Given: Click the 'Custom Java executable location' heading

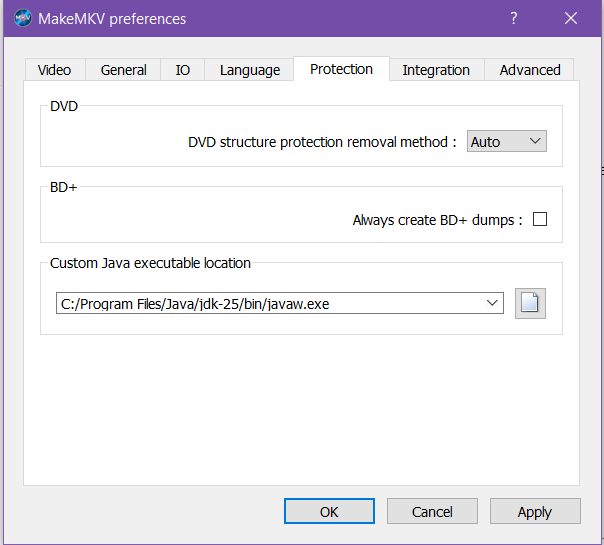Looking at the screenshot, I should [x=150, y=263].
